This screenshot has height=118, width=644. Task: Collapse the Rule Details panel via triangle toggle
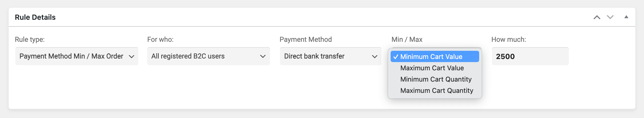point(626,17)
